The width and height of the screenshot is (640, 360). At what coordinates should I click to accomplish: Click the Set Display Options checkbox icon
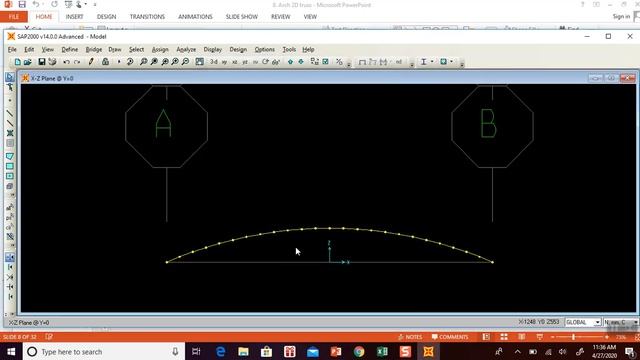pyautogui.click(x=325, y=62)
